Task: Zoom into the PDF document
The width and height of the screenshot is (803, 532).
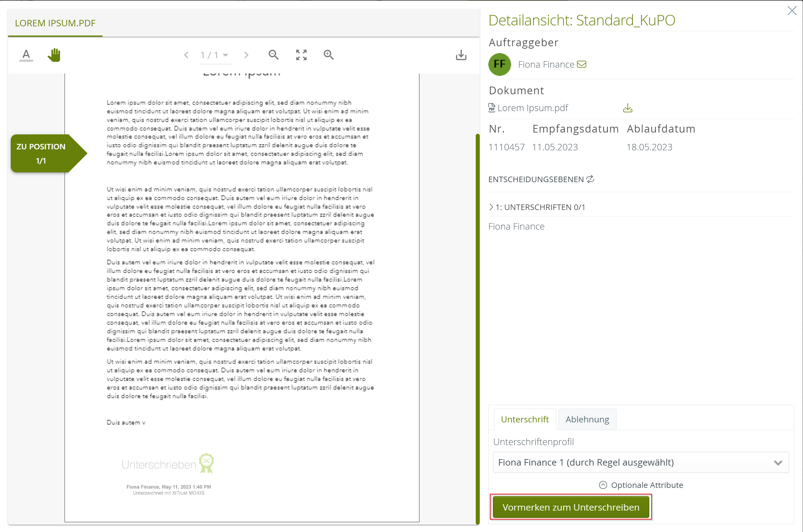Action: click(328, 54)
